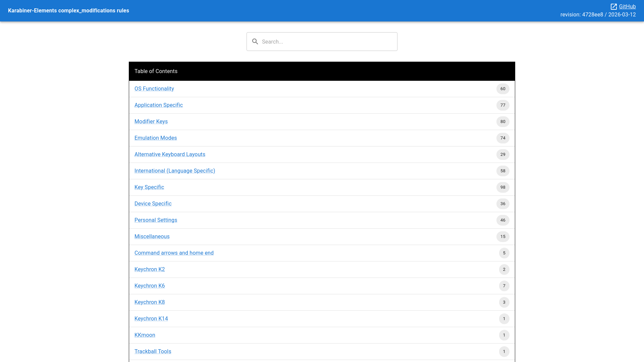Click the 36 badge on Device Specific row
The height and width of the screenshot is (362, 644).
coord(503,204)
